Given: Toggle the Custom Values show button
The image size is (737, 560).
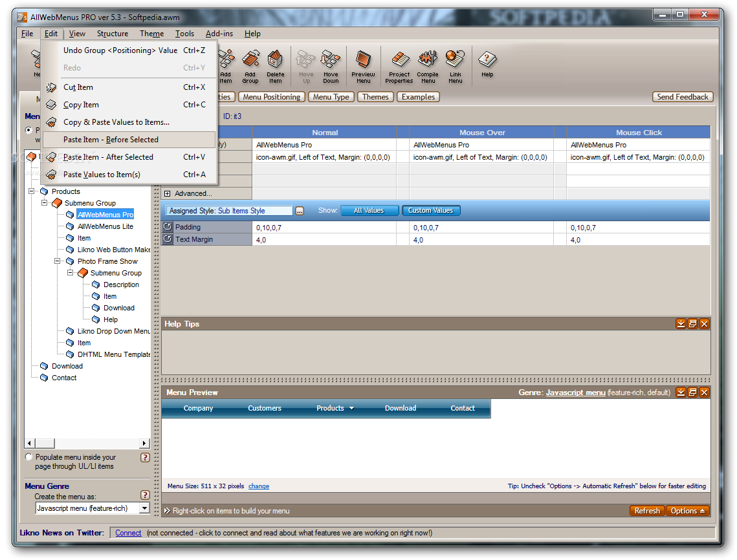Looking at the screenshot, I should pyautogui.click(x=431, y=210).
